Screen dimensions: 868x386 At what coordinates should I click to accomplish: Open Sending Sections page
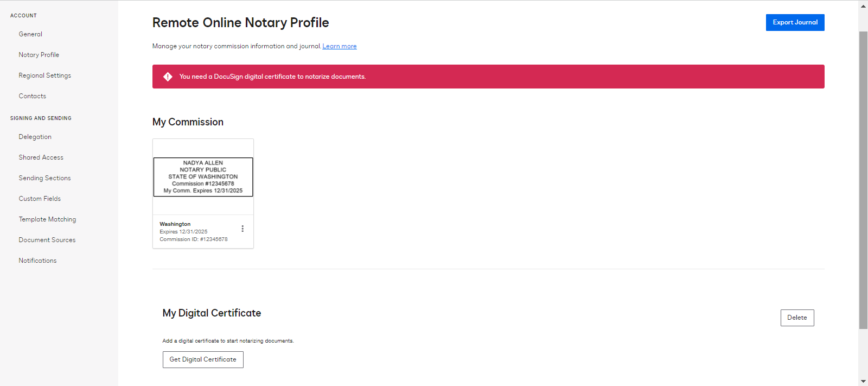tap(45, 178)
